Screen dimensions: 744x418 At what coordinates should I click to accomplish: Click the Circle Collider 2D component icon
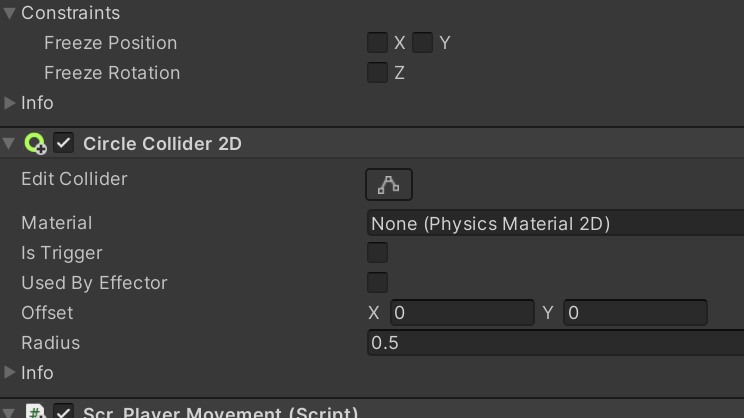tap(35, 144)
